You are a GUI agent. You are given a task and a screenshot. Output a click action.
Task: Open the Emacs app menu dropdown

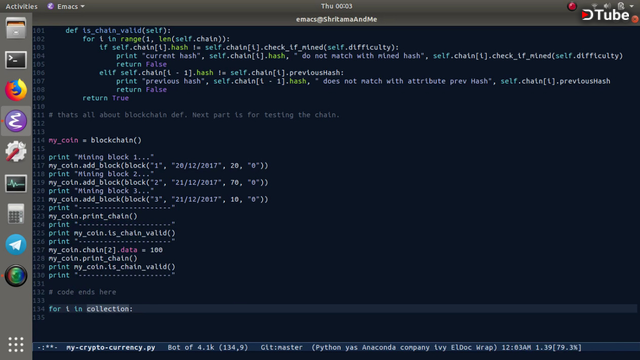click(66, 6)
